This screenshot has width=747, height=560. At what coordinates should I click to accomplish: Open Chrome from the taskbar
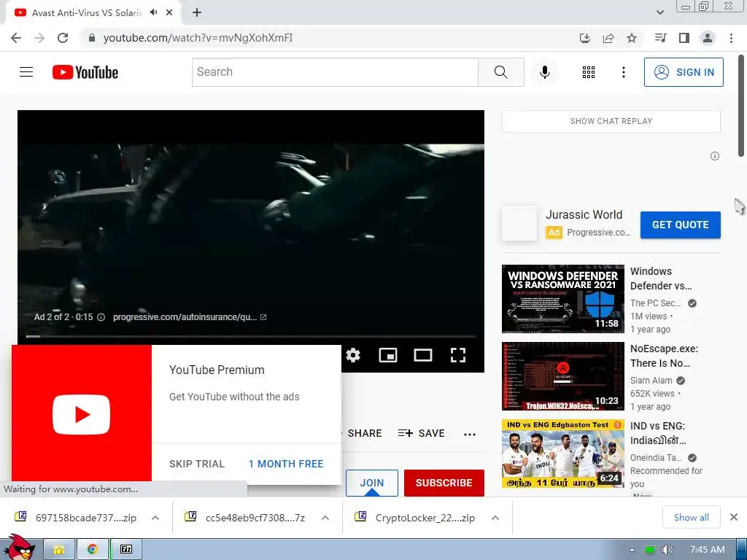tap(93, 550)
